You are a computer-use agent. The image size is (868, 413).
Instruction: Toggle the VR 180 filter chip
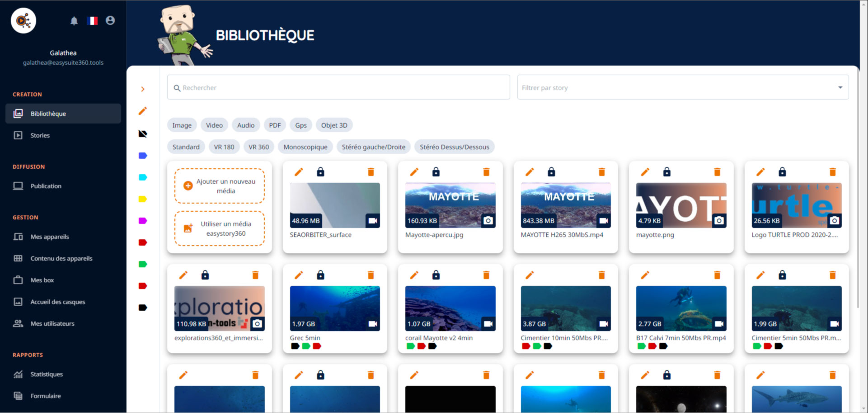[x=224, y=147]
